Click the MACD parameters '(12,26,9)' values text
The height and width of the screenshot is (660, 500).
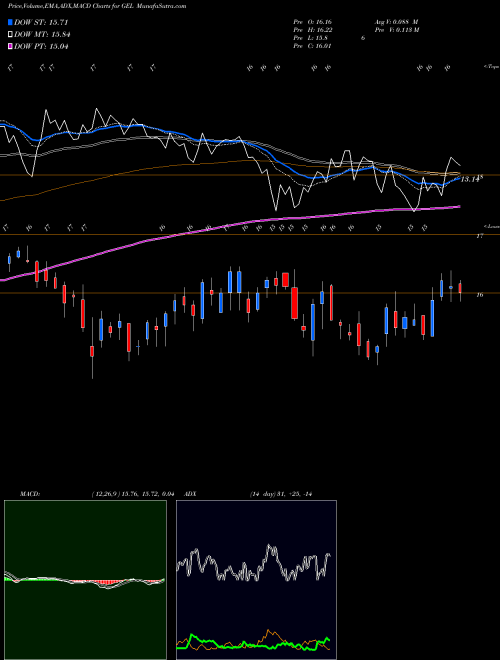(133, 494)
